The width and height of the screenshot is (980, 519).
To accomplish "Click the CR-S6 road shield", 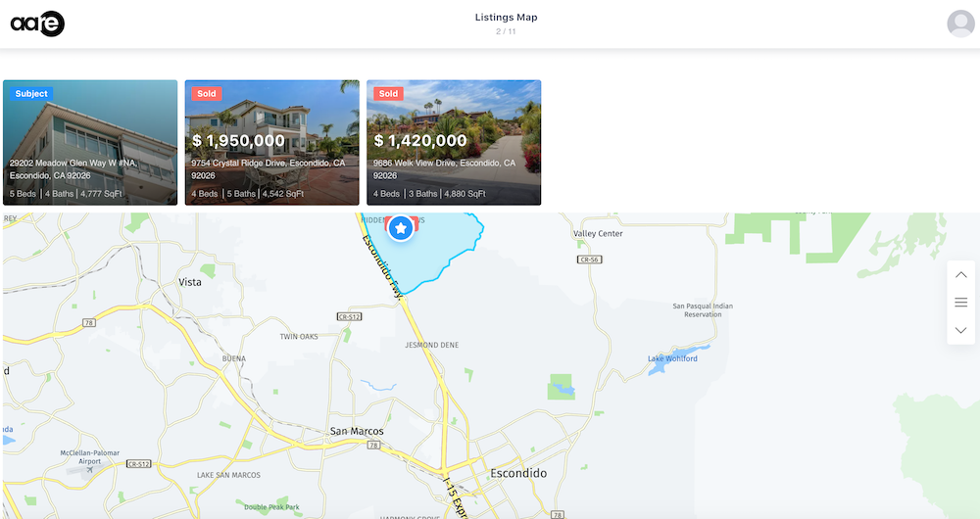I will click(589, 259).
